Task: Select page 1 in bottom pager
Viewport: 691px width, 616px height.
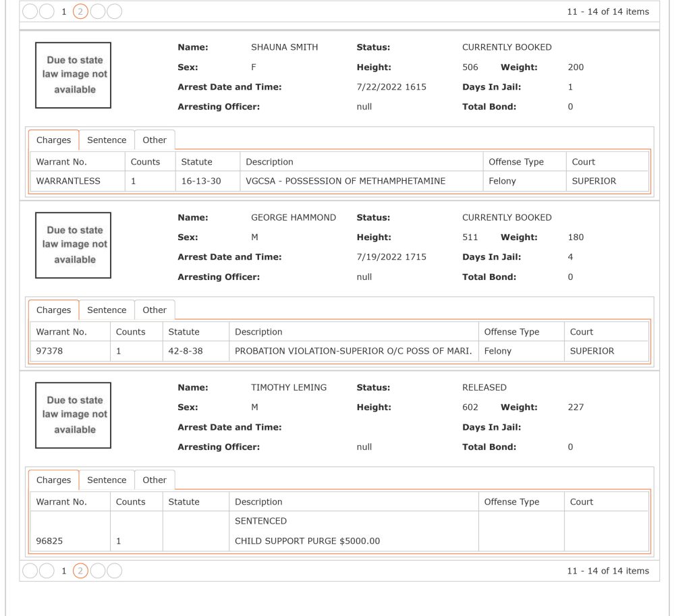Action: click(x=64, y=571)
